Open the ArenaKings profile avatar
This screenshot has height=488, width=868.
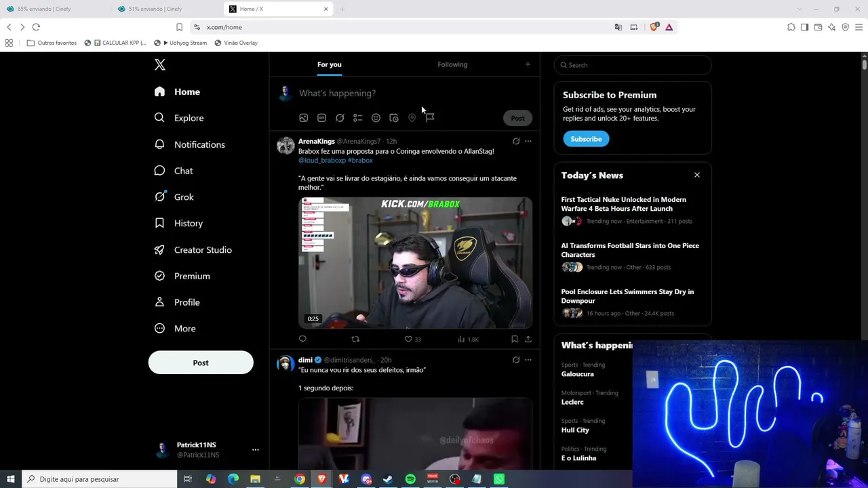(285, 146)
